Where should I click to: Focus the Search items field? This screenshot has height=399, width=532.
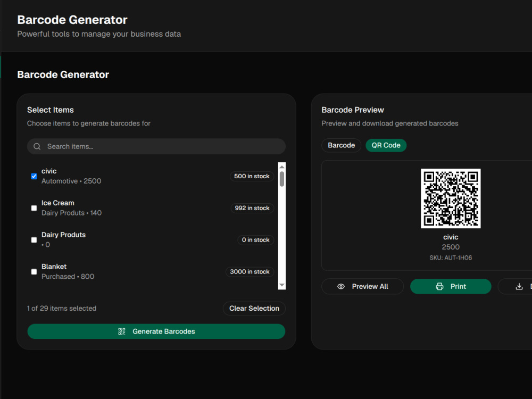156,146
